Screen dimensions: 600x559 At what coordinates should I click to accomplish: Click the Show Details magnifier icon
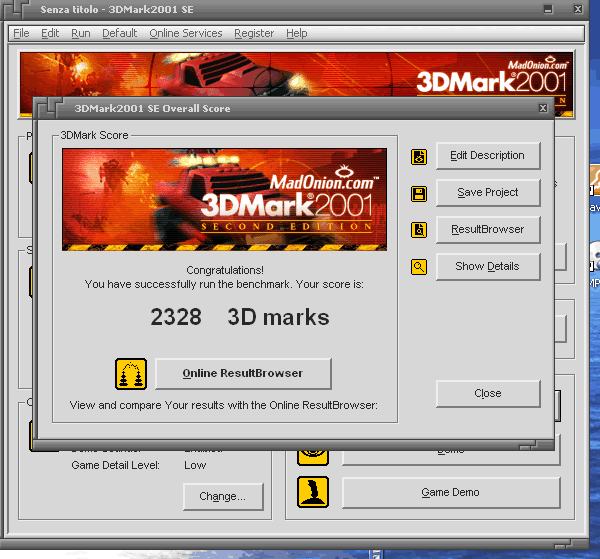coord(419,267)
